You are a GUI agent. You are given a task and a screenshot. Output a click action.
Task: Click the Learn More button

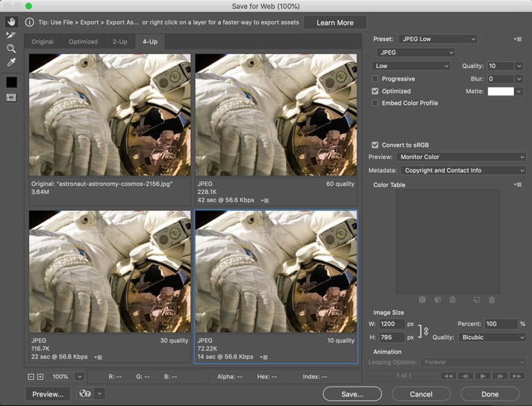(x=335, y=22)
